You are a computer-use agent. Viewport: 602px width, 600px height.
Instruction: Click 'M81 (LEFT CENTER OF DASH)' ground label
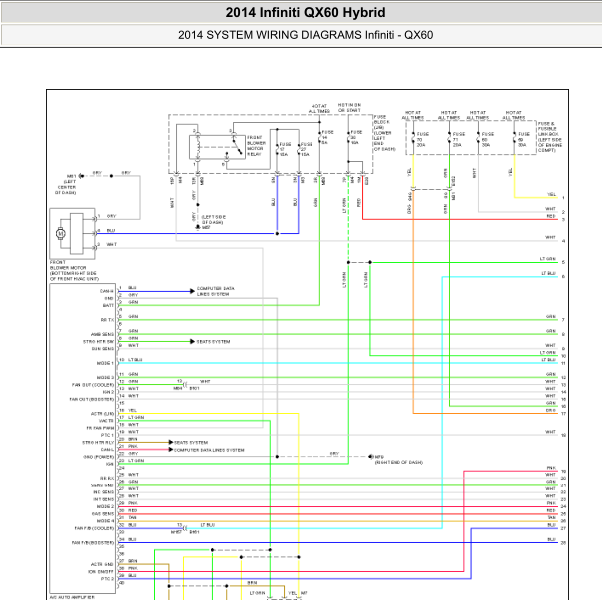pyautogui.click(x=68, y=184)
